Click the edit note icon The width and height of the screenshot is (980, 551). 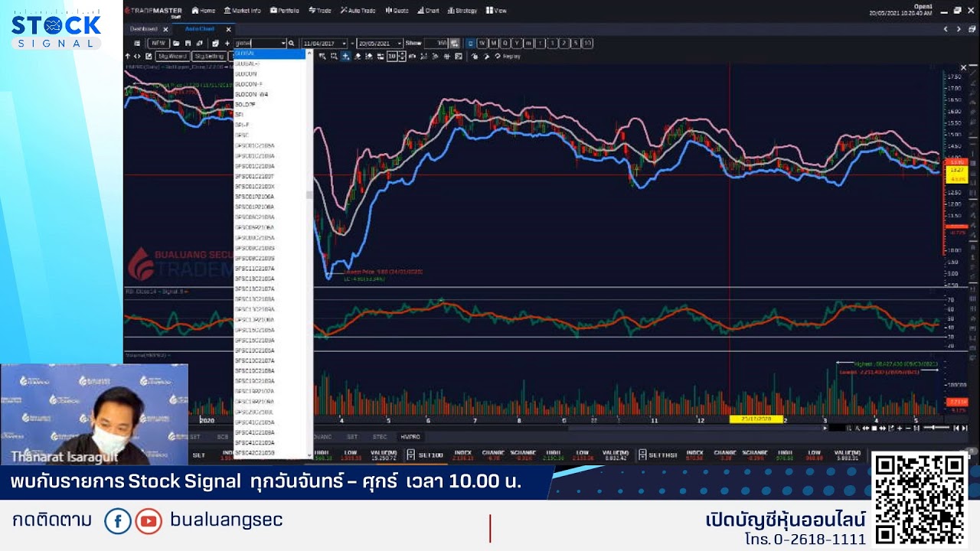149,56
